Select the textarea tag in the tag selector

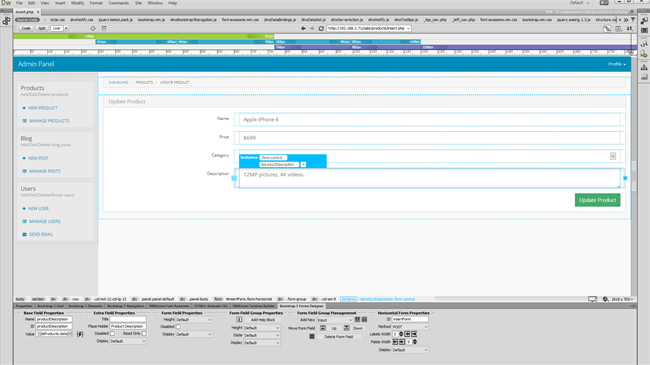click(x=349, y=299)
